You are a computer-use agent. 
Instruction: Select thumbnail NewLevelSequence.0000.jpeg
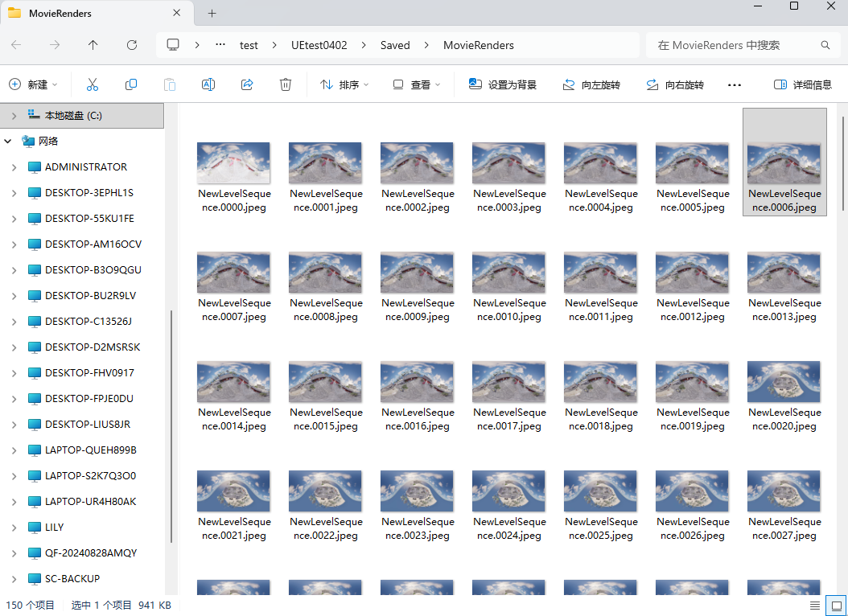pyautogui.click(x=233, y=163)
